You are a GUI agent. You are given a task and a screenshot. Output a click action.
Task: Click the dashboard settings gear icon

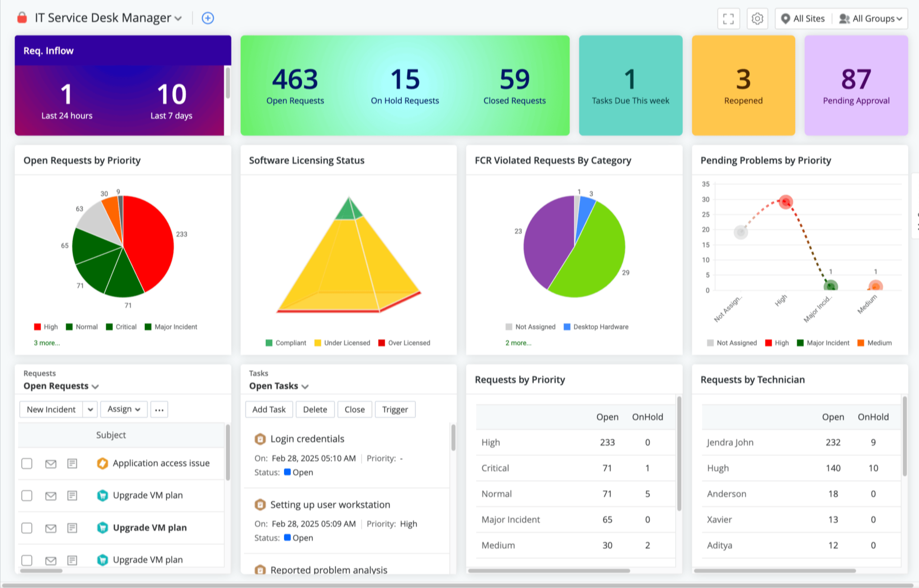pyautogui.click(x=757, y=18)
